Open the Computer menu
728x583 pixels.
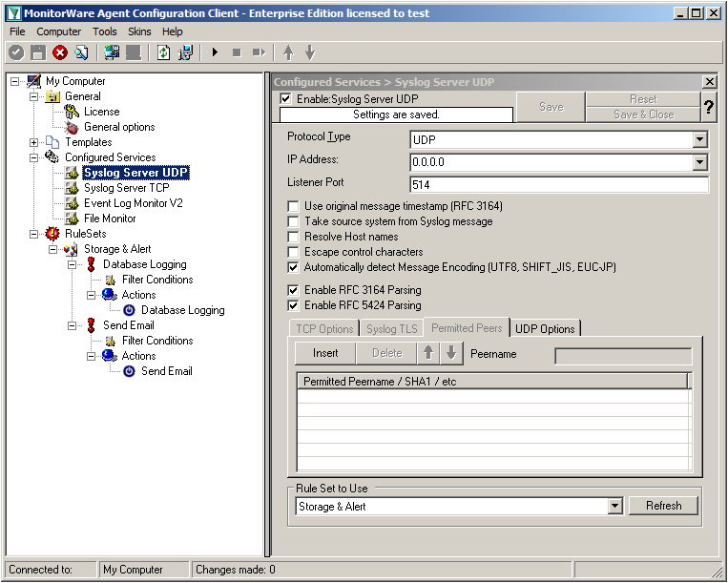pyautogui.click(x=58, y=31)
